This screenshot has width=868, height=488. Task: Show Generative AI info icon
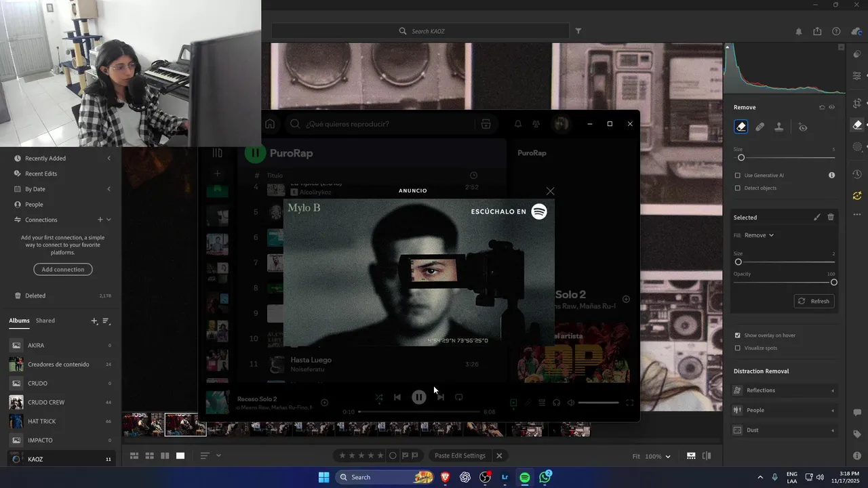(831, 175)
